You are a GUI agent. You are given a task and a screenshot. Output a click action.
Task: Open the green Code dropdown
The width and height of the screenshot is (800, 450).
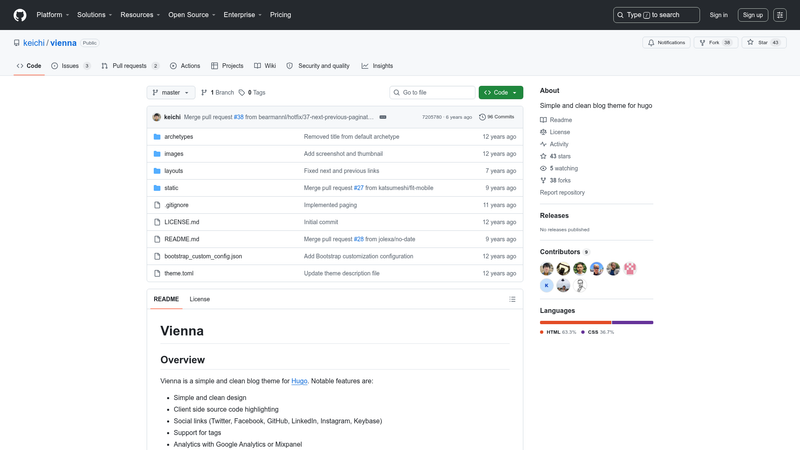pos(501,92)
